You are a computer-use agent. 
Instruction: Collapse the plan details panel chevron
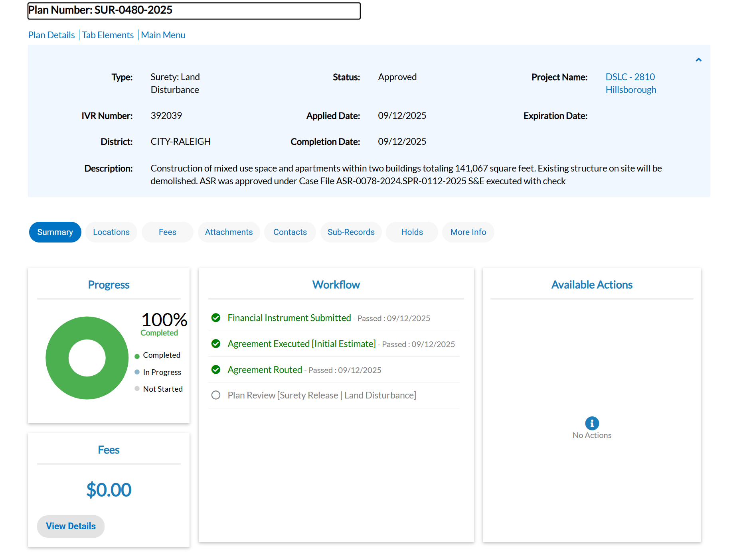click(698, 60)
